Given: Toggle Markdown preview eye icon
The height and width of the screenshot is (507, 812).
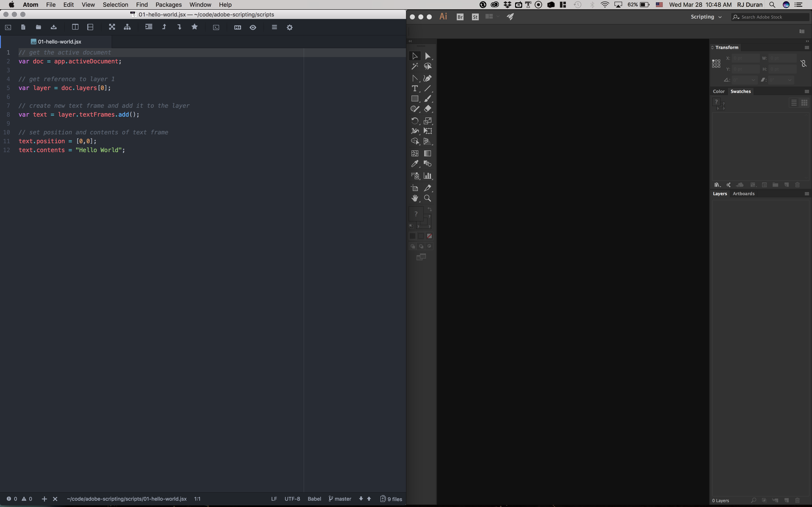Looking at the screenshot, I should 253,27.
